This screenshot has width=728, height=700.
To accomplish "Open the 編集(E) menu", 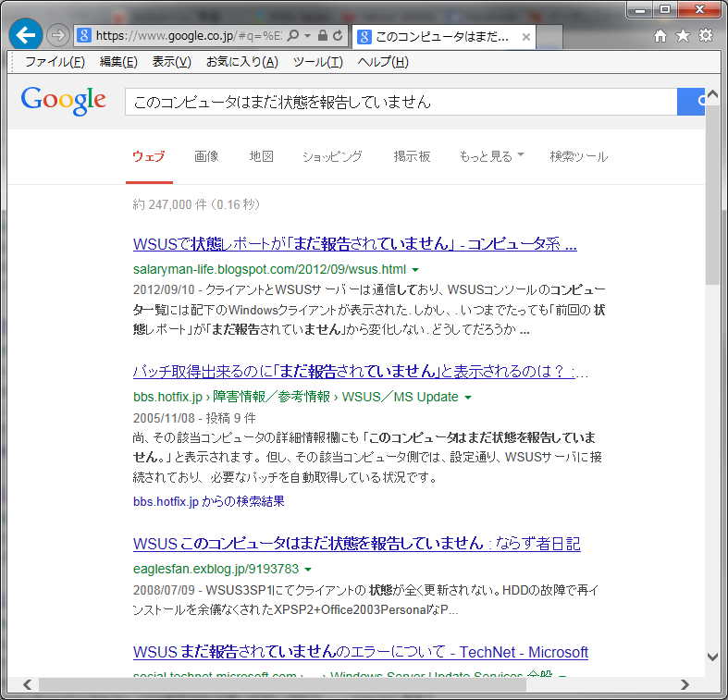I will pyautogui.click(x=118, y=62).
